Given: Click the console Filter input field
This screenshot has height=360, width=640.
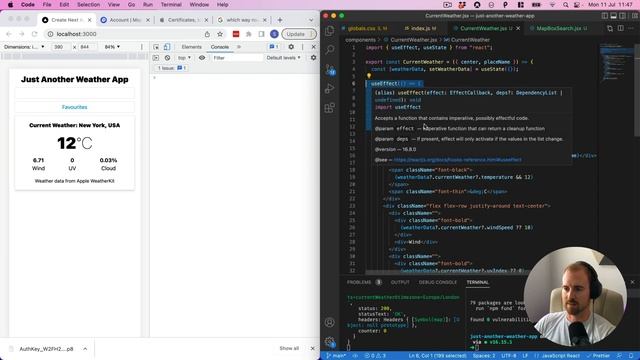Looking at the screenshot, I should tap(237, 58).
